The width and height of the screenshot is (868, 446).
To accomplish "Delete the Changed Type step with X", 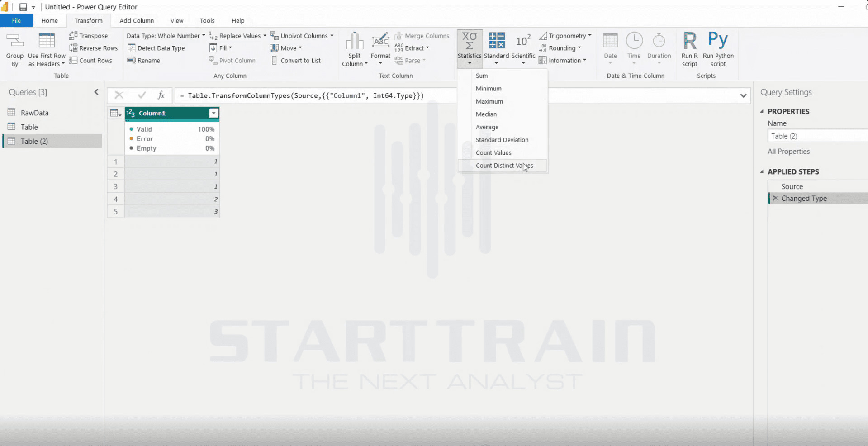I will [x=775, y=198].
